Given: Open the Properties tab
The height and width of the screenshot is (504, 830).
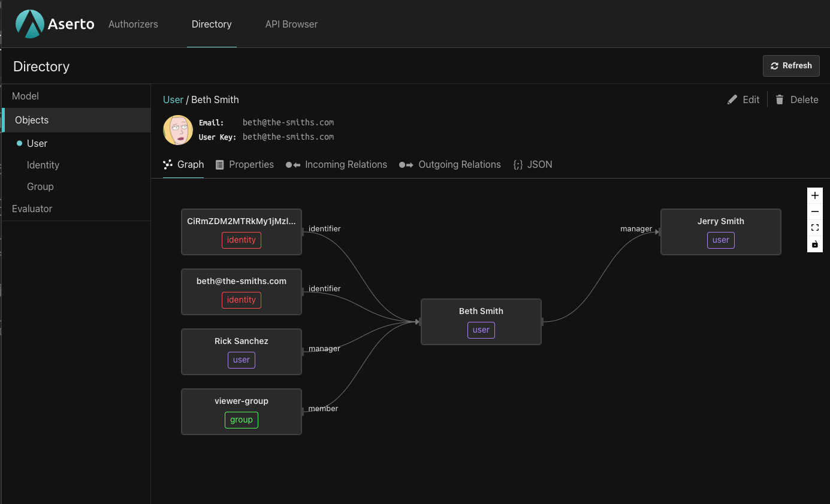Looking at the screenshot, I should [x=245, y=164].
